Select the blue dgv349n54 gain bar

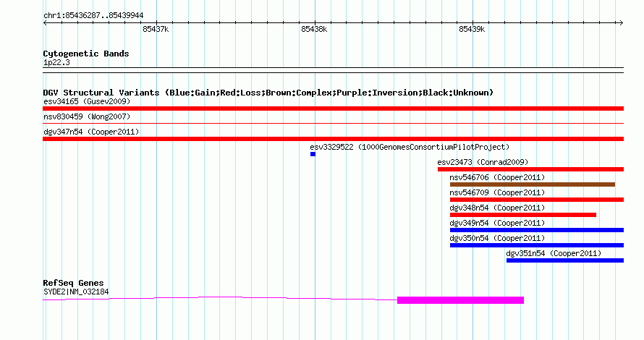(537, 230)
